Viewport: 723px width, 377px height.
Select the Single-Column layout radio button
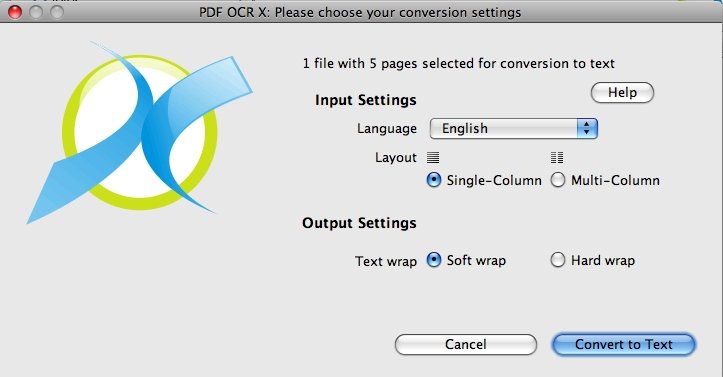pyautogui.click(x=433, y=180)
